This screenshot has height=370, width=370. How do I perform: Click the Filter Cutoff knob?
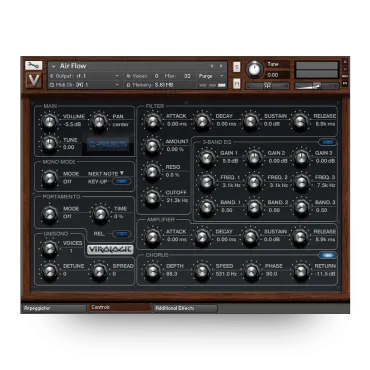(152, 197)
